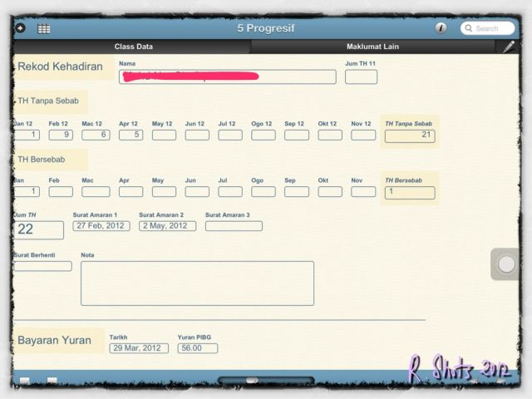Select the Nama text field
Viewport: 532px width, 399px height.
(227, 76)
